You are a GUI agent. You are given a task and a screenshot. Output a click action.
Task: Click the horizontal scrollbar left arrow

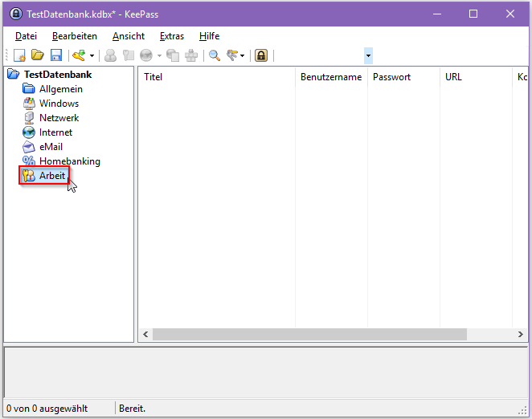pos(145,334)
